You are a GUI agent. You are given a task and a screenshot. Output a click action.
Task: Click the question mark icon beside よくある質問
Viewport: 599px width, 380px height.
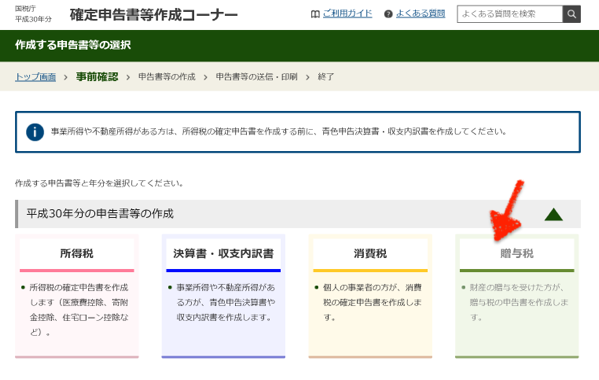pos(388,14)
